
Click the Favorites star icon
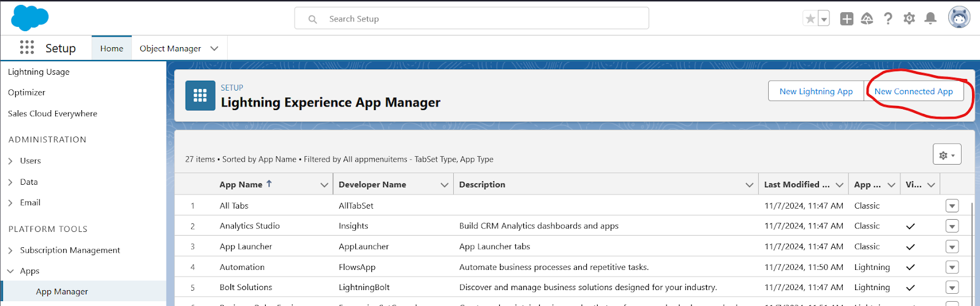coord(810,19)
